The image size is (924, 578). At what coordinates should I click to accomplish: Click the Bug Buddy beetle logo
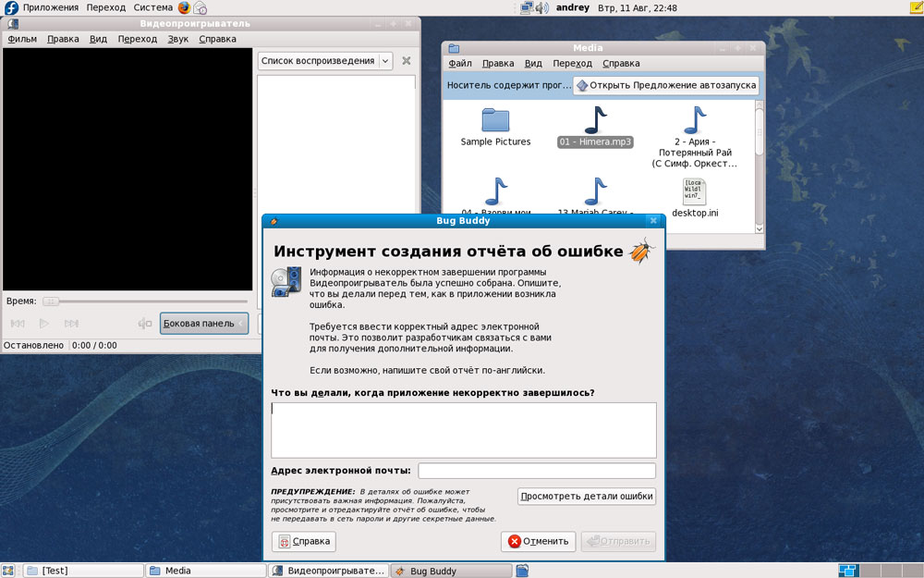click(x=642, y=251)
